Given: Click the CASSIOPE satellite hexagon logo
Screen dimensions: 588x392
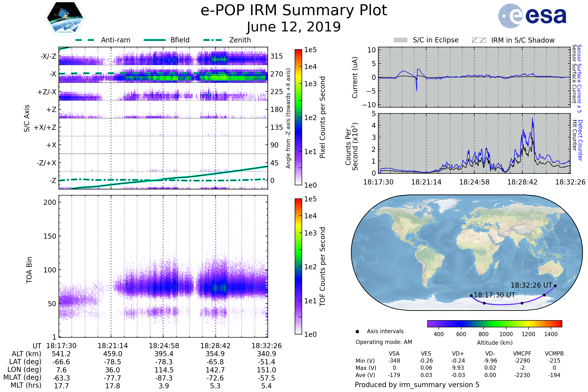Looking at the screenshot, I should click(65, 18).
